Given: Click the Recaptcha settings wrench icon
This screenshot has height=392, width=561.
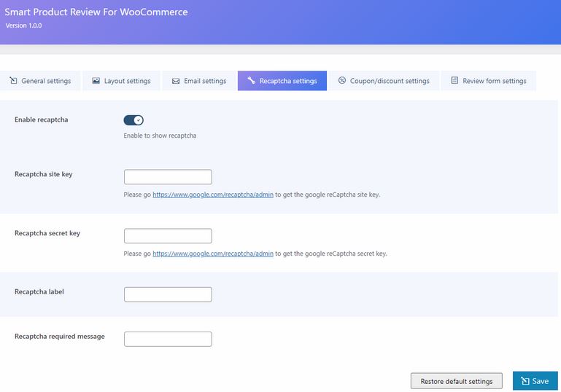Looking at the screenshot, I should (x=251, y=80).
